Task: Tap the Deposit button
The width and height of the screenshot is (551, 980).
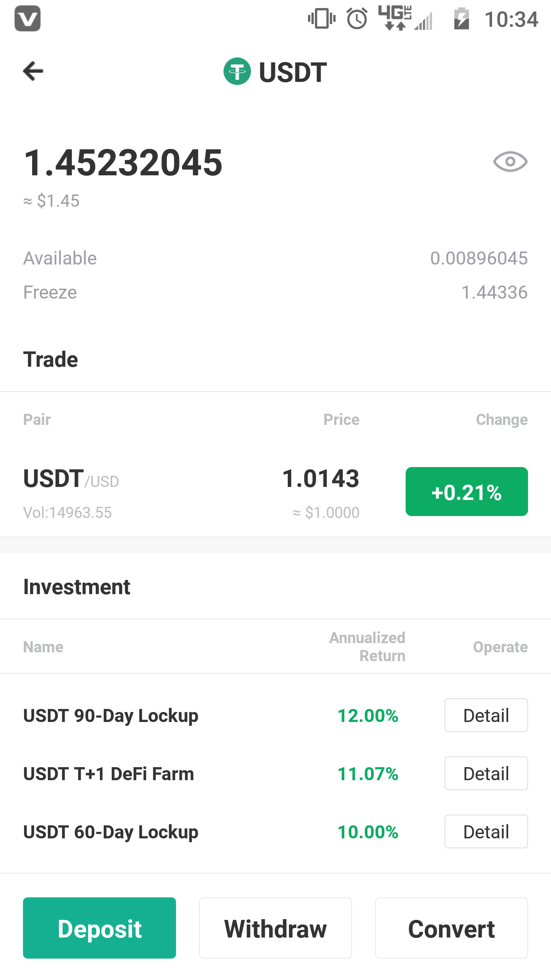Action: point(99,928)
